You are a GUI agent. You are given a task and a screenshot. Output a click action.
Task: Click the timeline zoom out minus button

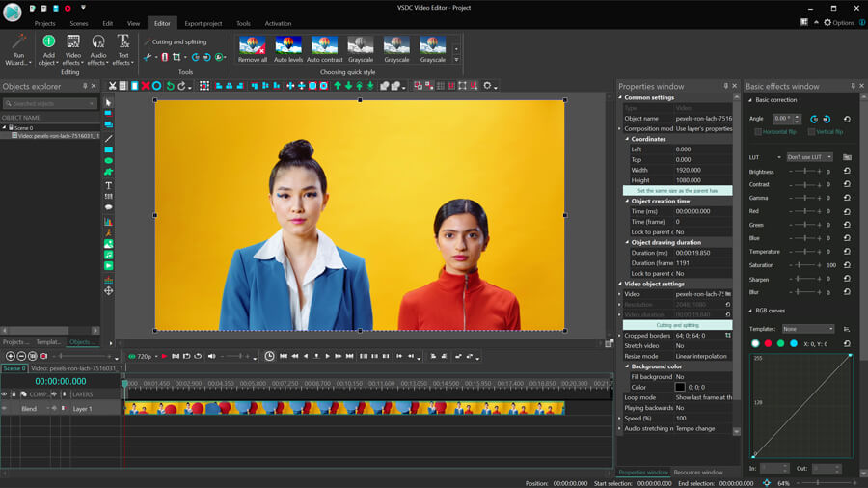[21, 356]
